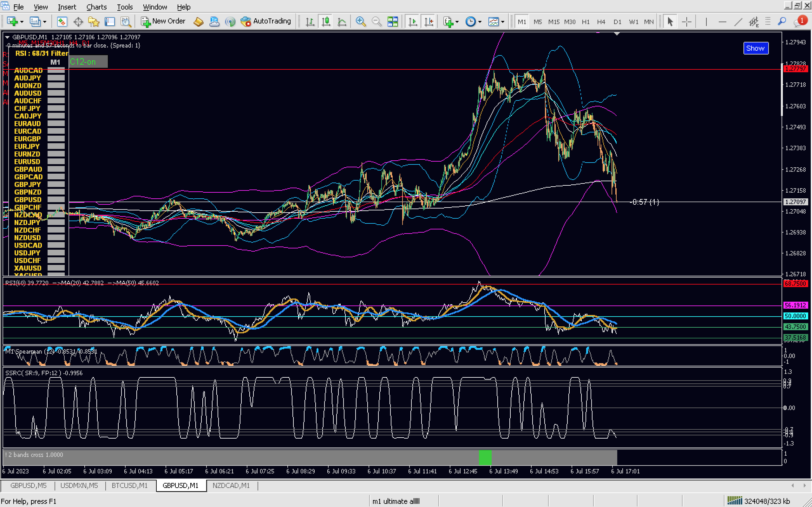812x507 pixels.
Task: Select the trendline drawing tool
Action: [x=738, y=22]
